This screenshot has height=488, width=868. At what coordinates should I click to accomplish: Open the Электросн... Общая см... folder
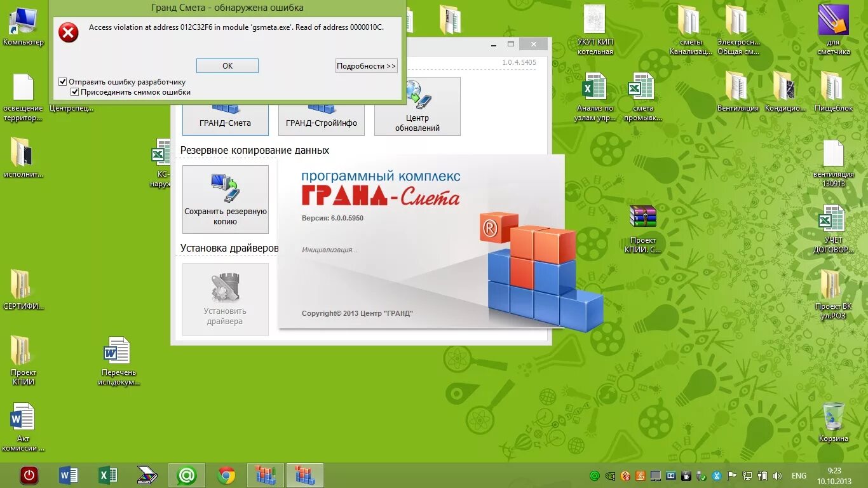pos(738,30)
